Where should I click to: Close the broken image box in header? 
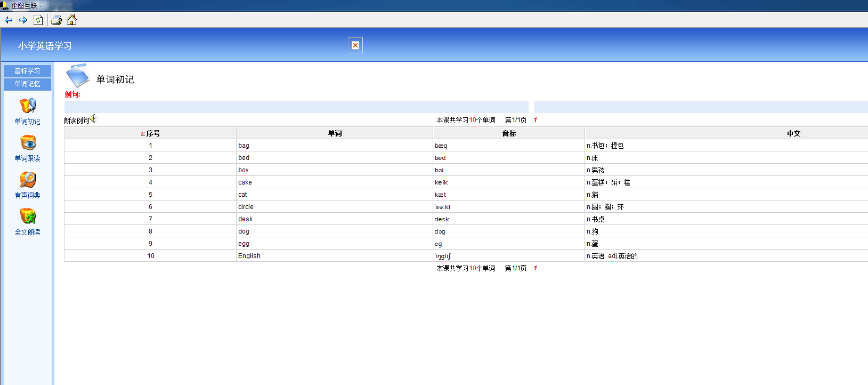[x=355, y=45]
